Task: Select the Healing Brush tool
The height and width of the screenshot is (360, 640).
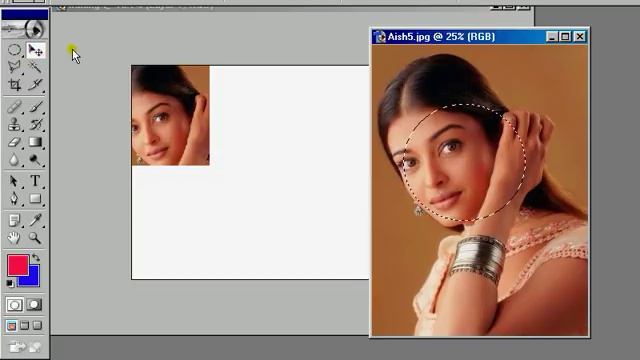Action: [14, 107]
